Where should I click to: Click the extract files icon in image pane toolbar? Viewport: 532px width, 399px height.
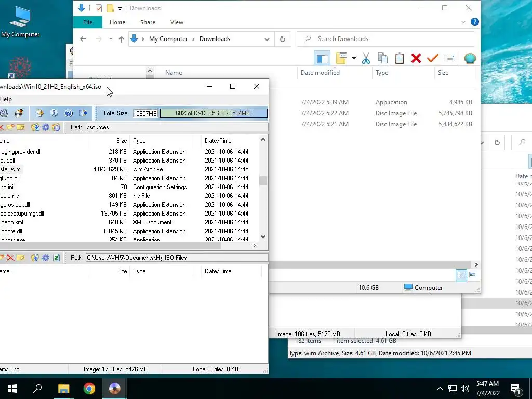pyautogui.click(x=35, y=127)
